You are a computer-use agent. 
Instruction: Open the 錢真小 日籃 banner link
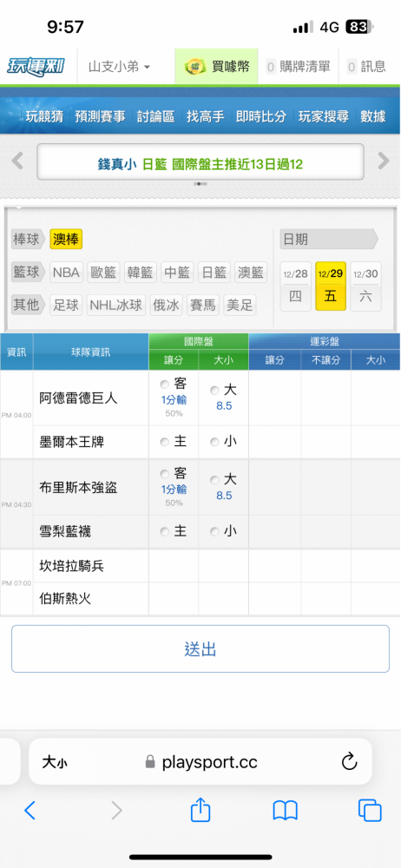point(200,162)
